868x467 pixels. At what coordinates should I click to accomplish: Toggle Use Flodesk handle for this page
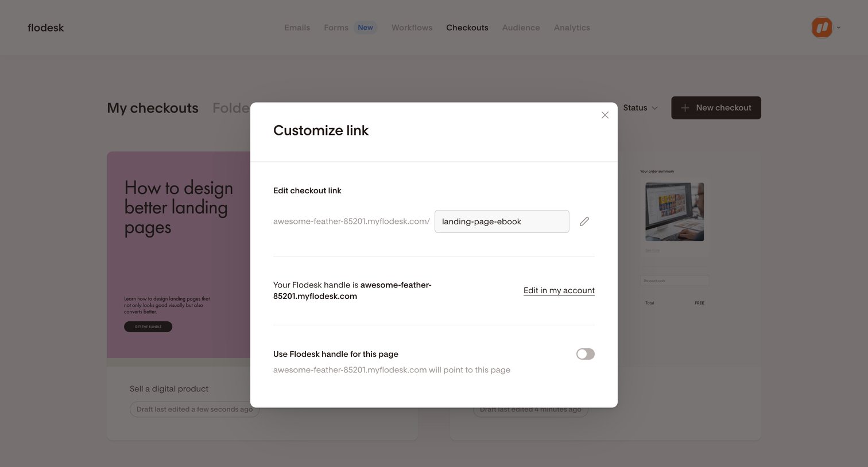point(586,354)
